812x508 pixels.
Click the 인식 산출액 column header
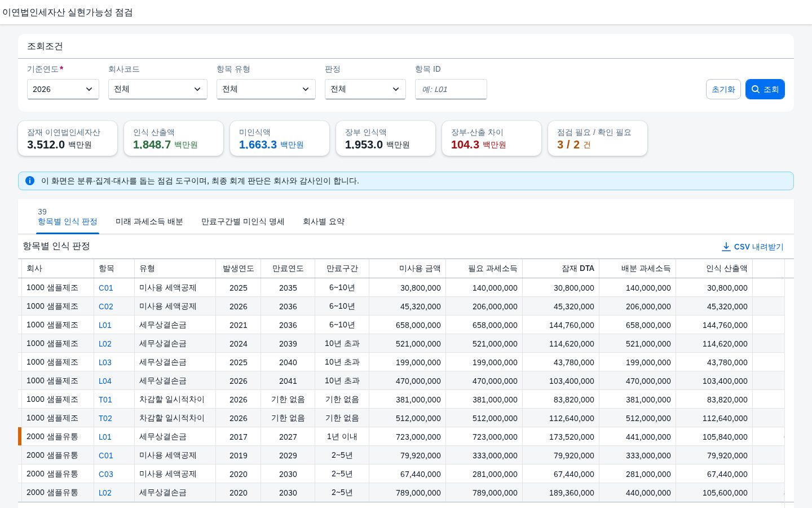pos(714,269)
